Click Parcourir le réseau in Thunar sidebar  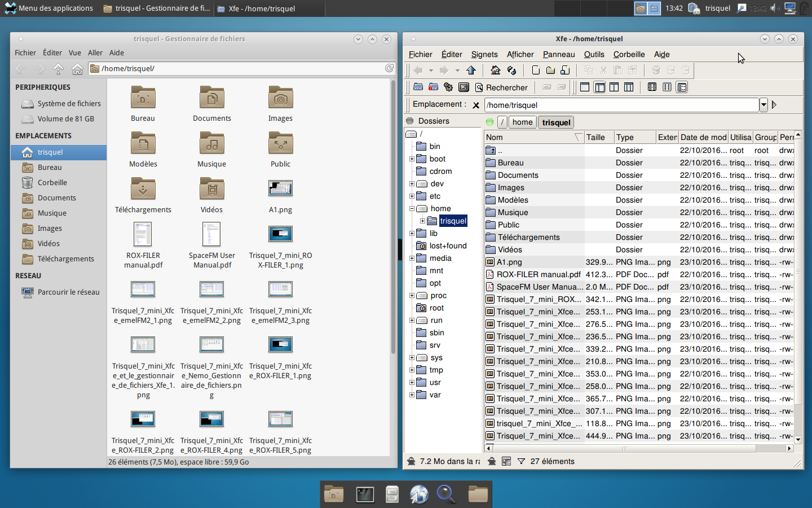pos(59,292)
